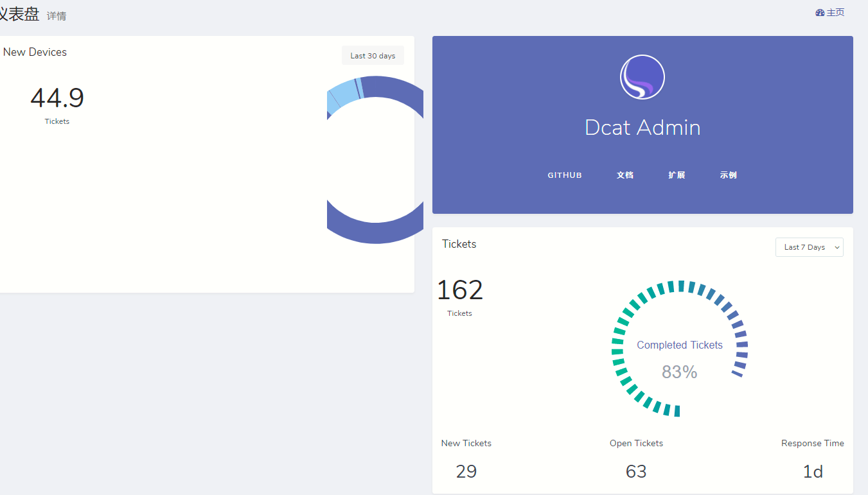This screenshot has height=495, width=868.
Task: Click the 1d response time value
Action: 813,471
